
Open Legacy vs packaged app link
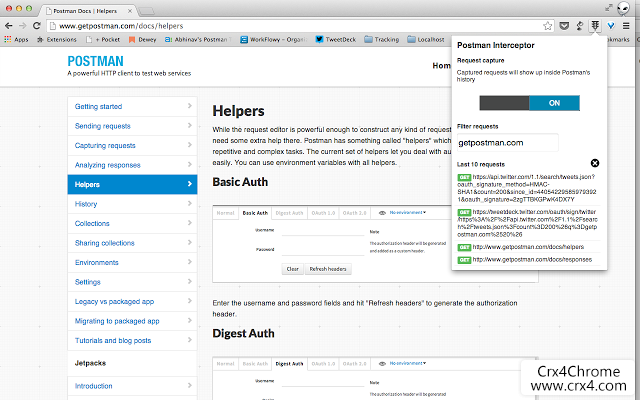(132, 302)
